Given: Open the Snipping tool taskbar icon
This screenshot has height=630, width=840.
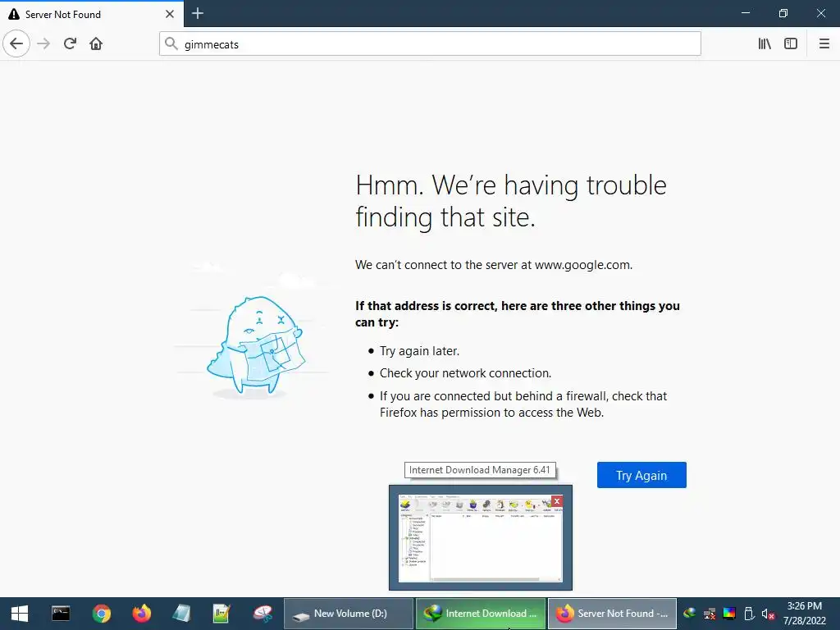Looking at the screenshot, I should (x=262, y=614).
